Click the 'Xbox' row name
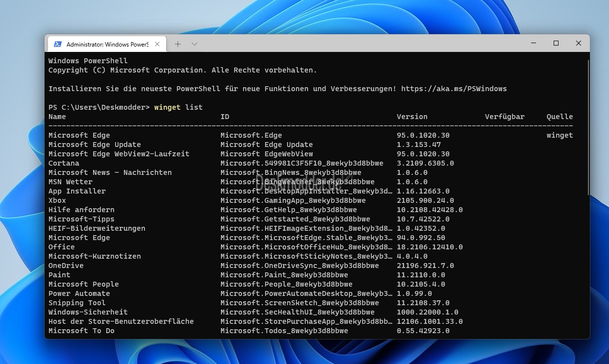This screenshot has width=609, height=364. pyautogui.click(x=57, y=200)
